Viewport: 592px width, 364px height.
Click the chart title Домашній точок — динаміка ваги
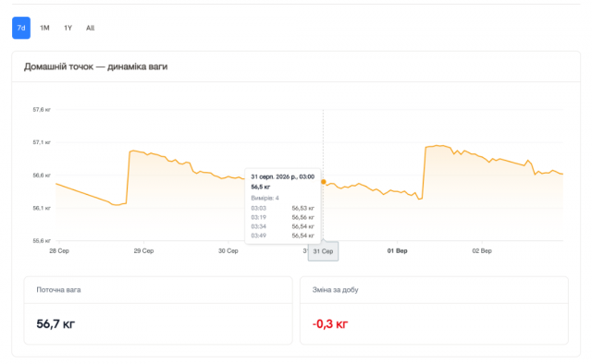tap(96, 67)
